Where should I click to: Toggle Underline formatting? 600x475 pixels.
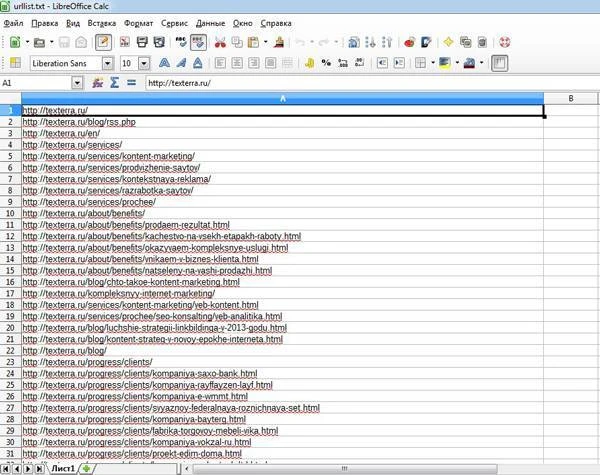[197, 63]
